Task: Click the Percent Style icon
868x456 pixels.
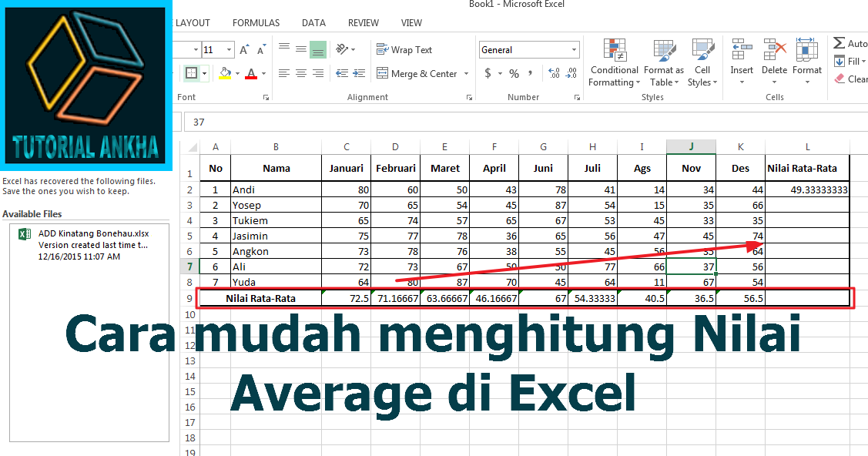Action: click(514, 74)
